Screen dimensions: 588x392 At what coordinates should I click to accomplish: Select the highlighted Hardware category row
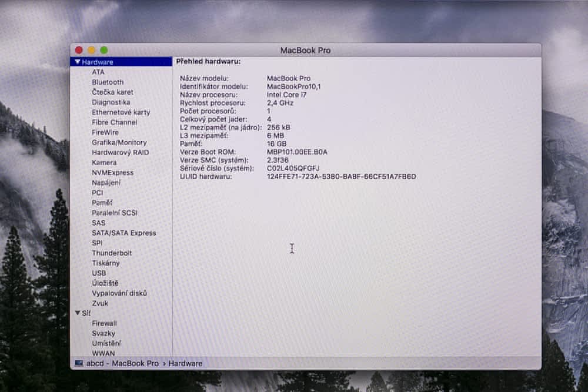point(121,62)
